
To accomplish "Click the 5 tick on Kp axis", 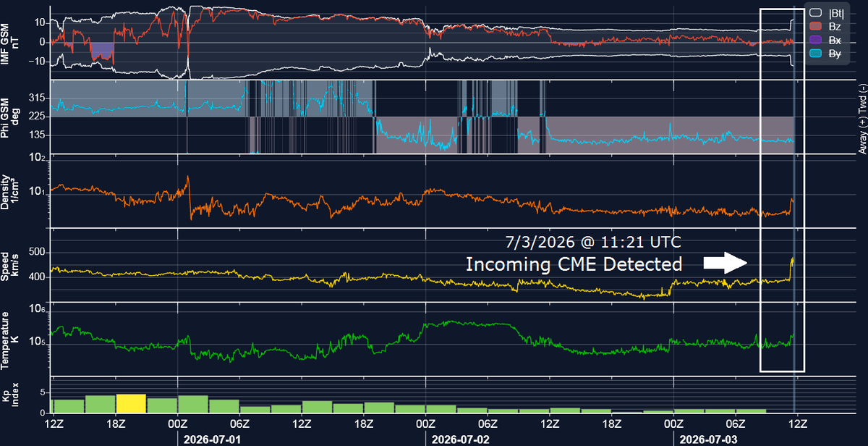I will point(43,393).
